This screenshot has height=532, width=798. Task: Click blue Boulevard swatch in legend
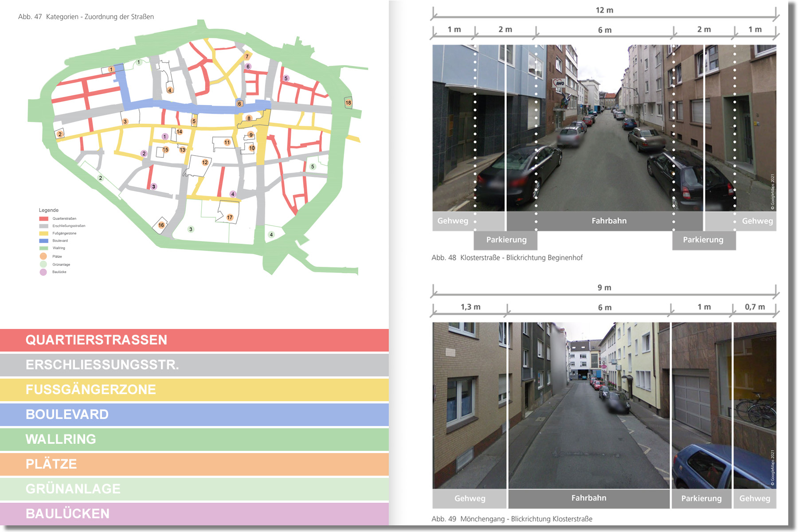coord(43,241)
